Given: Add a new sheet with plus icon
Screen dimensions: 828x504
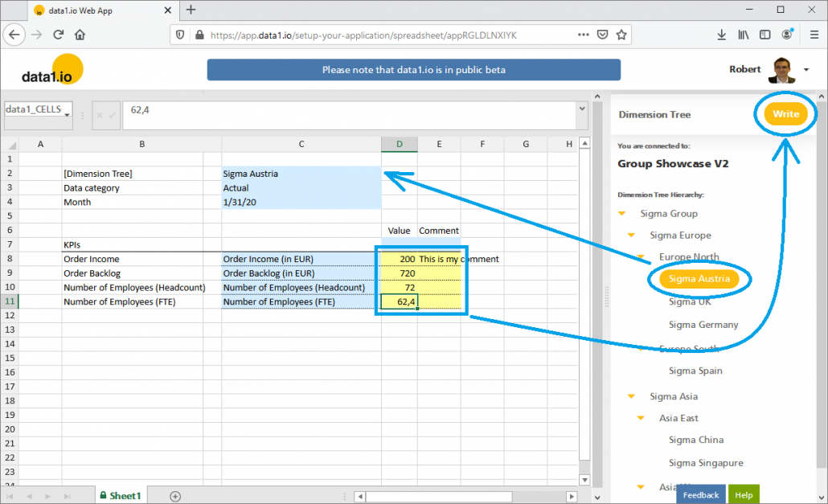Looking at the screenshot, I should tap(175, 496).
